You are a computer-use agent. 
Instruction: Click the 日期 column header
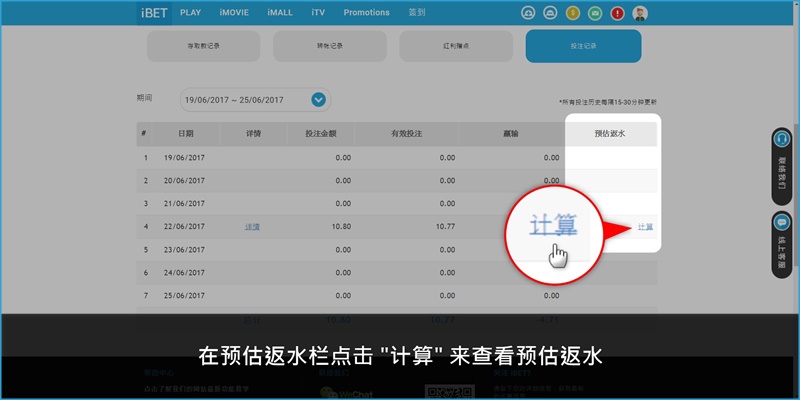coord(186,134)
